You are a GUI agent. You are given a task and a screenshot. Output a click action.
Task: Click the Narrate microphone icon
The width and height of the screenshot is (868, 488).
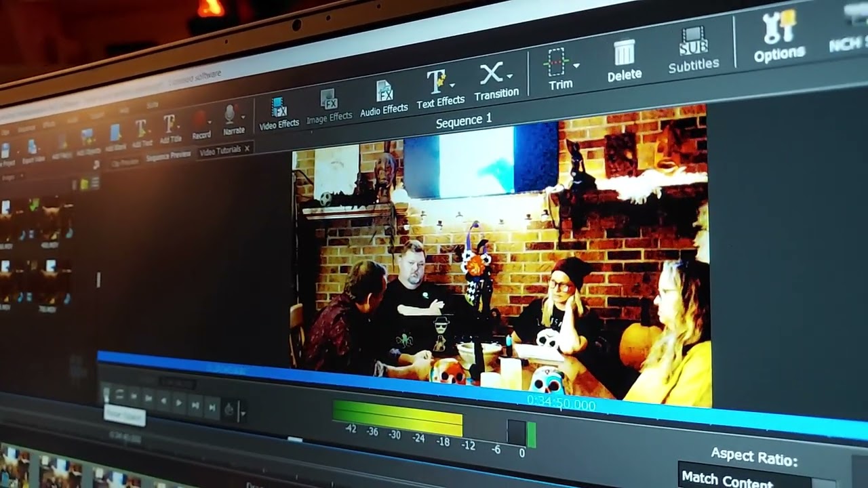click(231, 113)
